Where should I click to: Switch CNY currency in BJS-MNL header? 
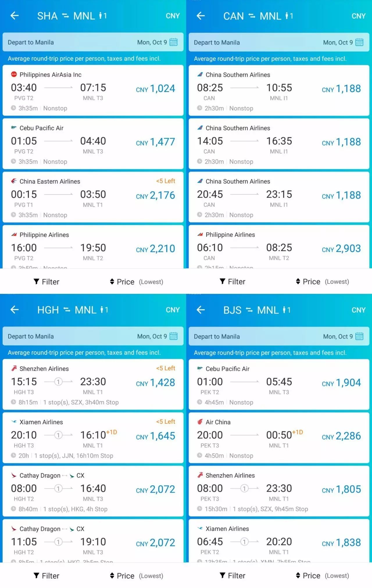[x=359, y=310]
